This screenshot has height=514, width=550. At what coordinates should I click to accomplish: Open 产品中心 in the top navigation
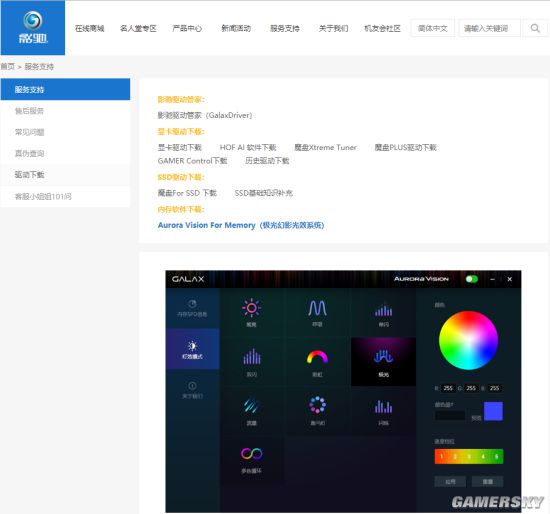click(187, 28)
